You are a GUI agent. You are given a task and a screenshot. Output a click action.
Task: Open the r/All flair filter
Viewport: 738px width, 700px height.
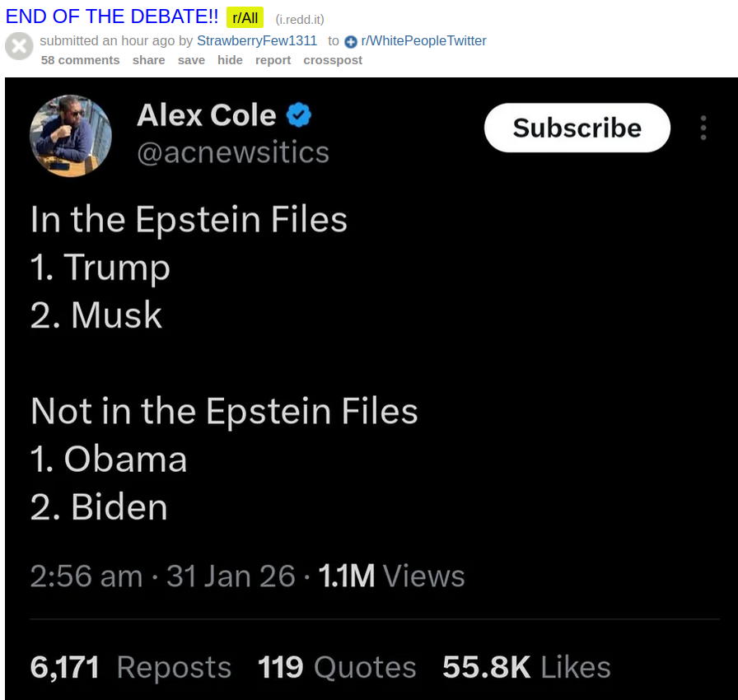[244, 16]
